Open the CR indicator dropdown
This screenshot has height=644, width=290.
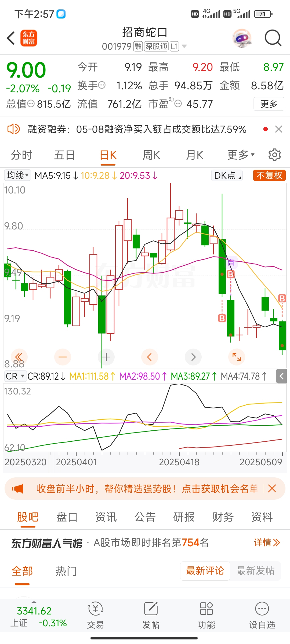click(x=15, y=376)
